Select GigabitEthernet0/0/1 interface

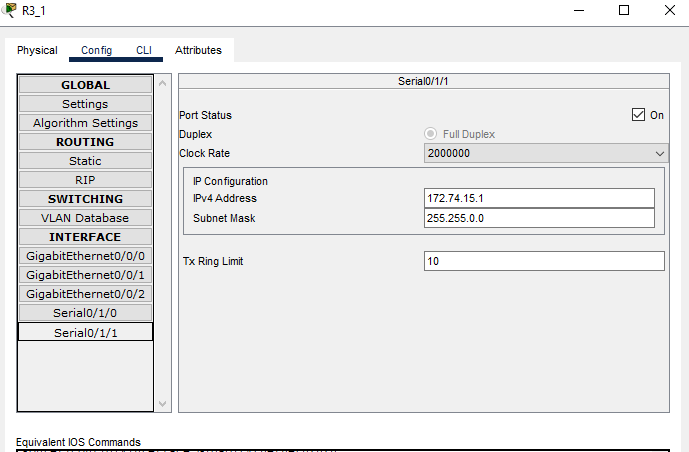pos(85,275)
